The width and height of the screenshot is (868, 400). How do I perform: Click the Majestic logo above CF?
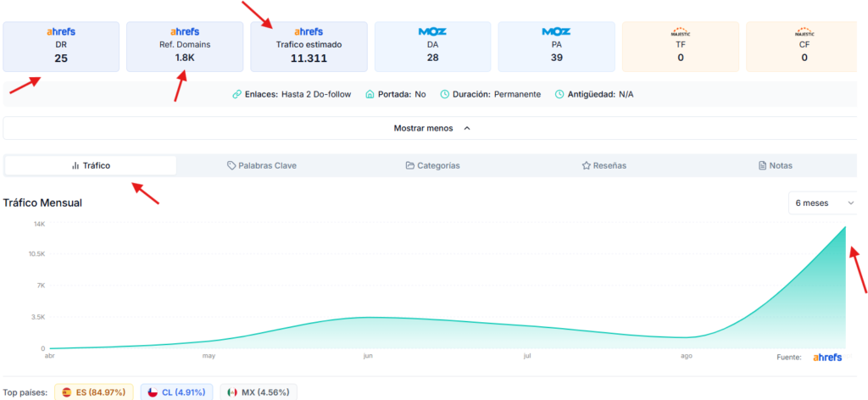pos(804,33)
